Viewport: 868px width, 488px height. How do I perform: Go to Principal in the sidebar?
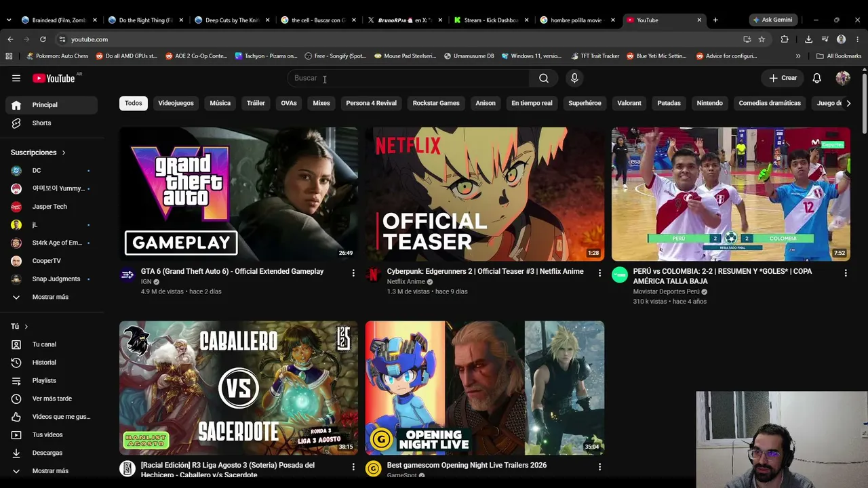[52, 105]
